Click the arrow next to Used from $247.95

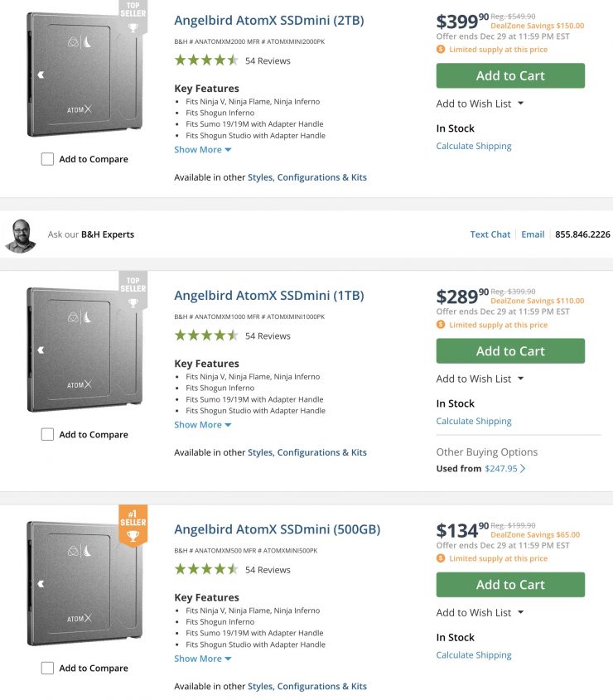click(x=523, y=468)
